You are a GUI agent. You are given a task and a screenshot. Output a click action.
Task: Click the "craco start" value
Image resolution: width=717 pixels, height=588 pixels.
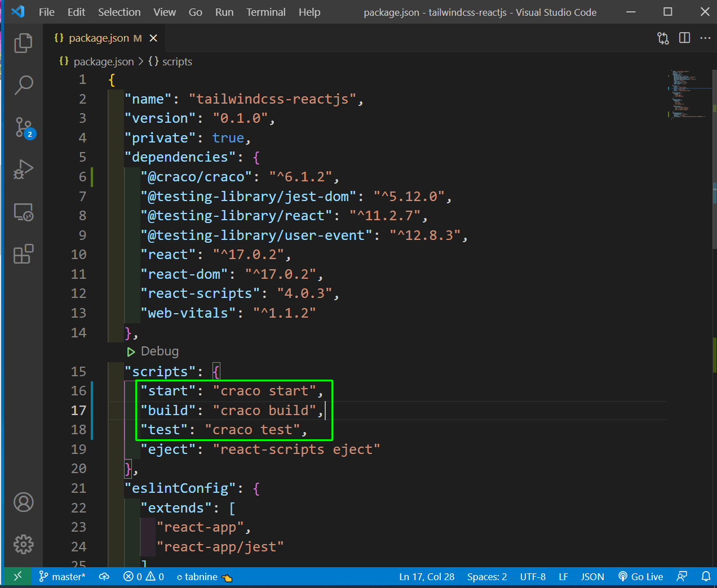click(264, 391)
